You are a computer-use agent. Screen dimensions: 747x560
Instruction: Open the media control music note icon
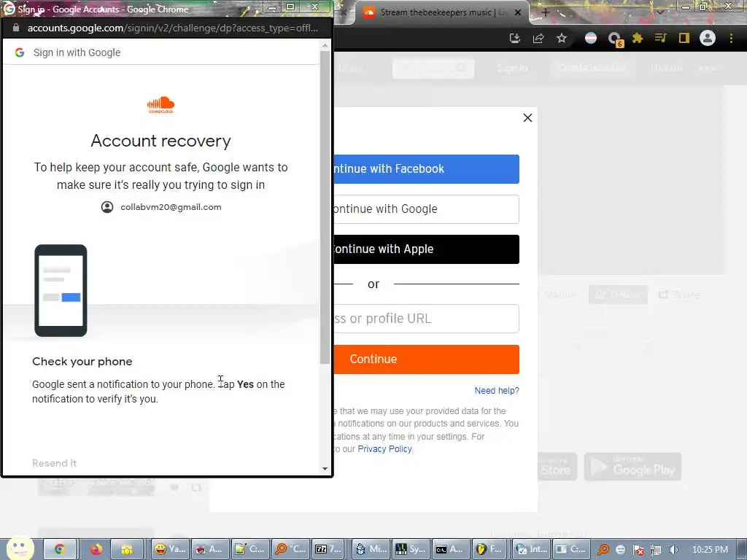(x=660, y=38)
